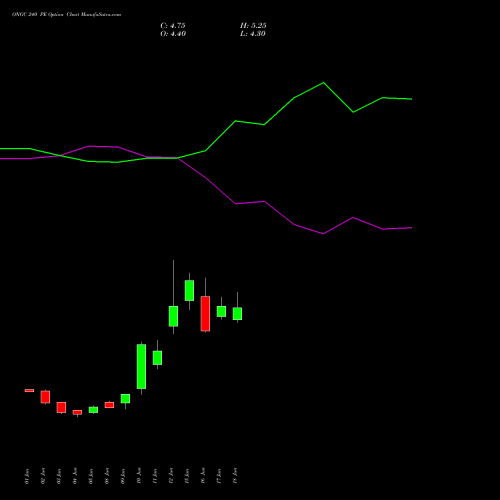
Task: Click the date label 05 on the axis
Action: tap(91, 476)
